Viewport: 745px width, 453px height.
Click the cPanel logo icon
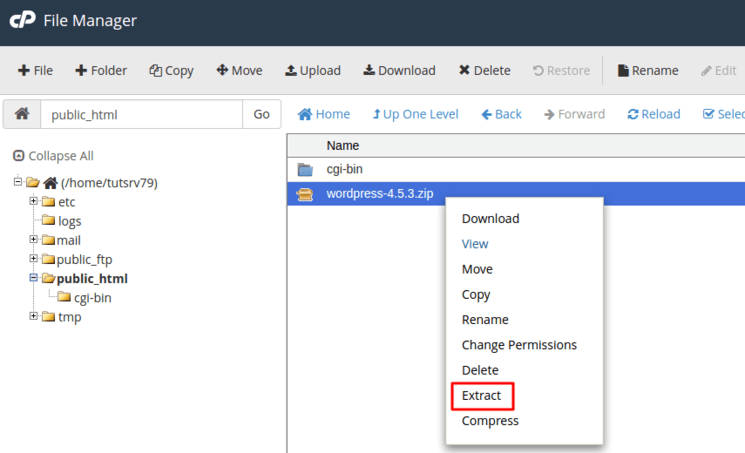point(21,20)
